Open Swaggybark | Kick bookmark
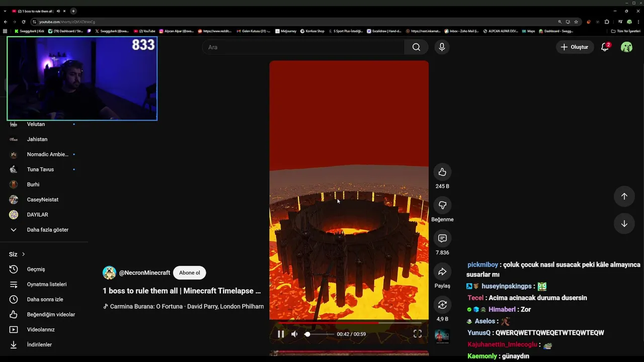Screen dimensions: 644x362 [30, 31]
